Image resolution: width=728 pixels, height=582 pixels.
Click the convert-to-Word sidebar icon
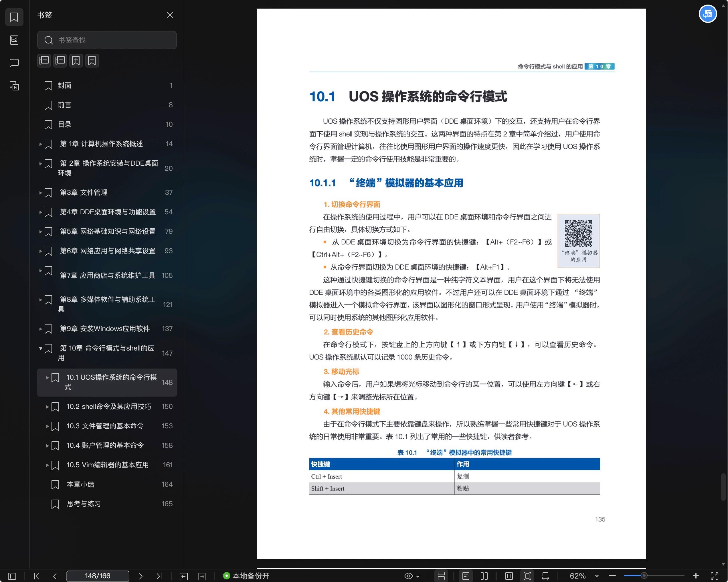[14, 86]
